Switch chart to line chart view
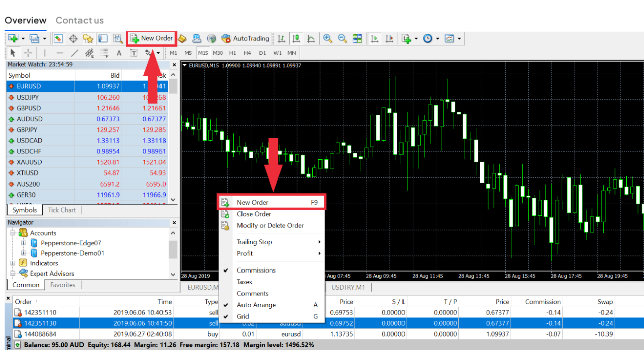Image resolution: width=644 pixels, height=362 pixels. point(311,38)
